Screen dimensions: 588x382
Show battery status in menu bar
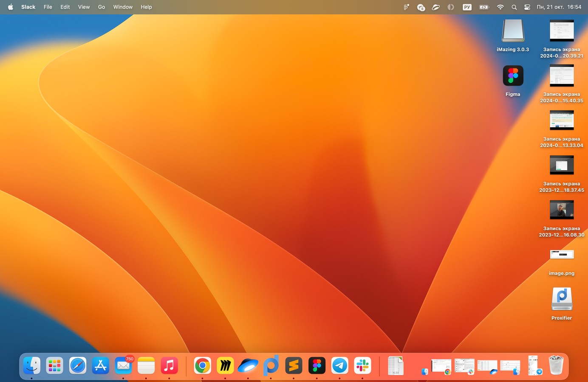(484, 7)
